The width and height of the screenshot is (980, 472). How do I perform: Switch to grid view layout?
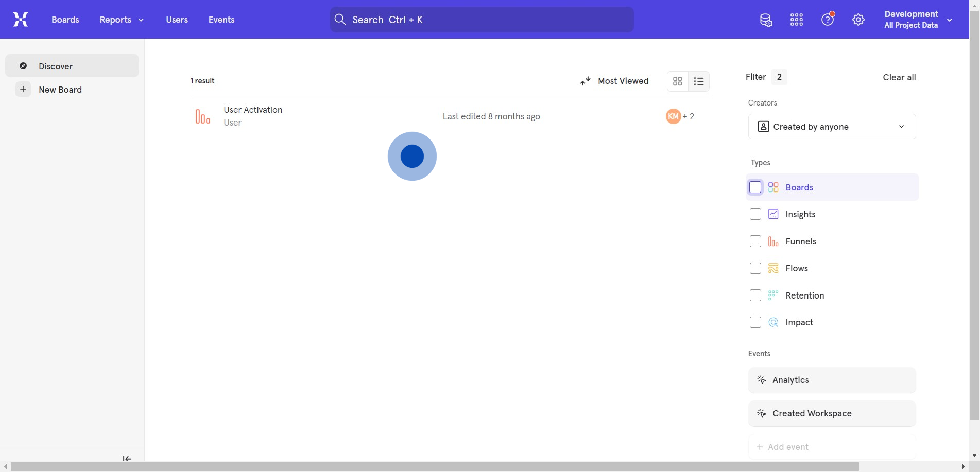[x=677, y=81]
